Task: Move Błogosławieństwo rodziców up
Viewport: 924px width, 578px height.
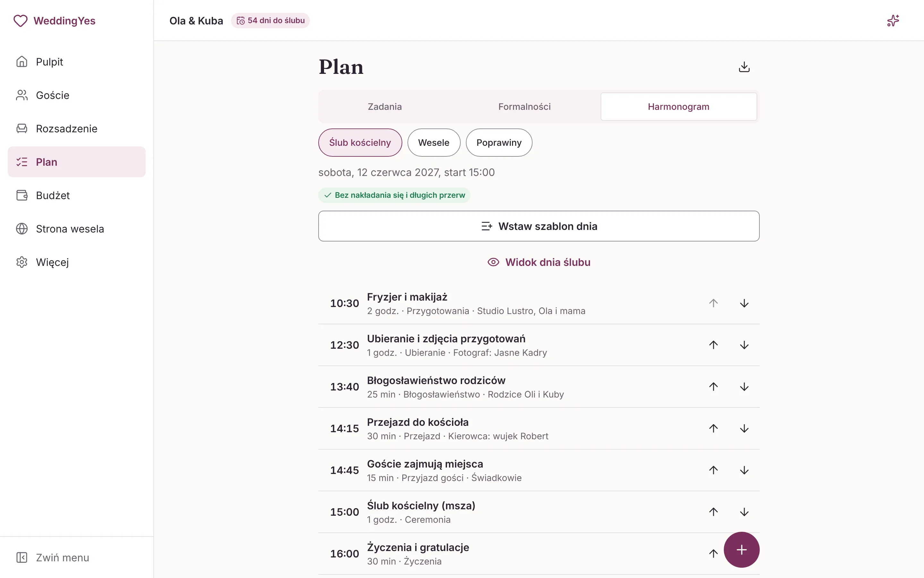Action: (713, 387)
